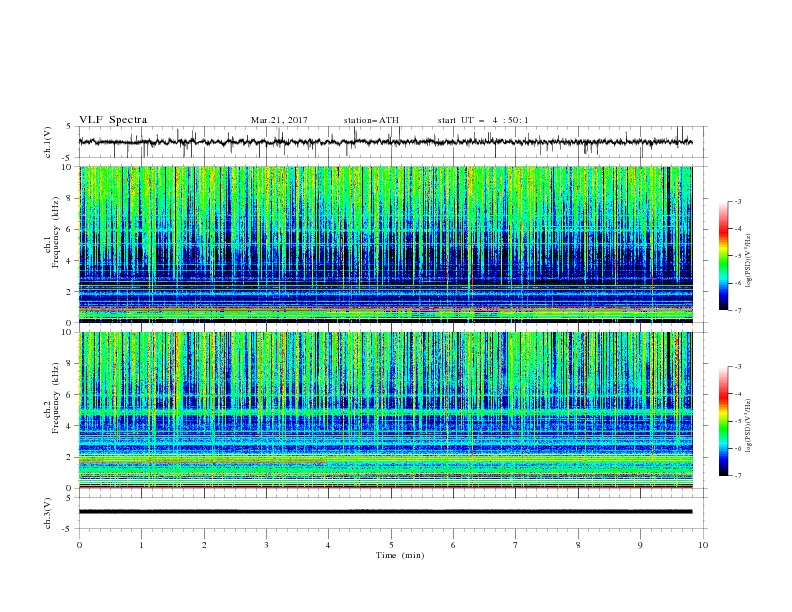Image resolution: width=792 pixels, height=612 pixels.
Task: Click the 'station=ATH' label
Action: coord(371,120)
